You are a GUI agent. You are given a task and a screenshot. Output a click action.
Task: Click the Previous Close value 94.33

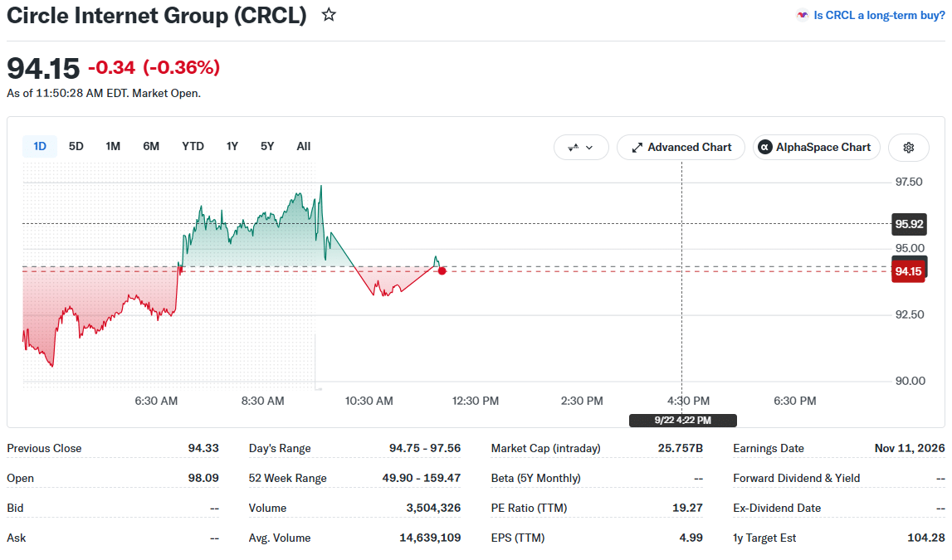pos(203,448)
